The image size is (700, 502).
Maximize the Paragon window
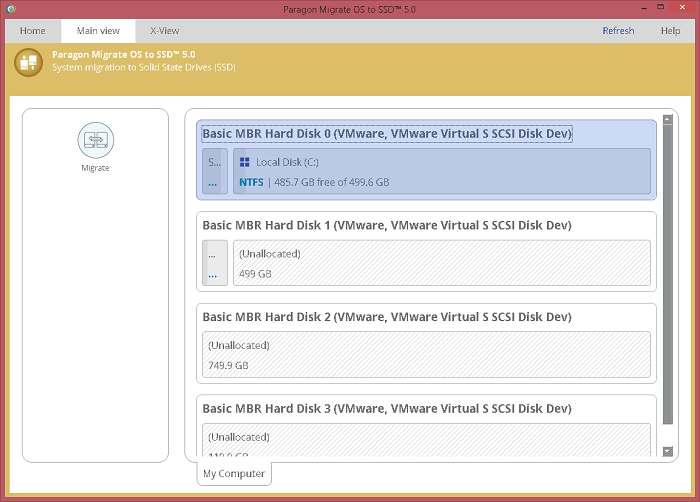tap(661, 7)
